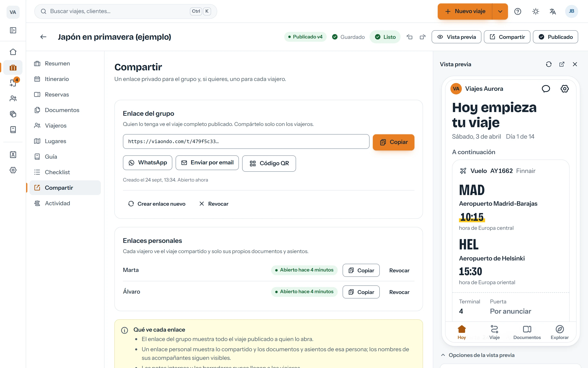The height and width of the screenshot is (368, 588).
Task: Select the Viaje tab in phone preview
Action: click(x=494, y=332)
